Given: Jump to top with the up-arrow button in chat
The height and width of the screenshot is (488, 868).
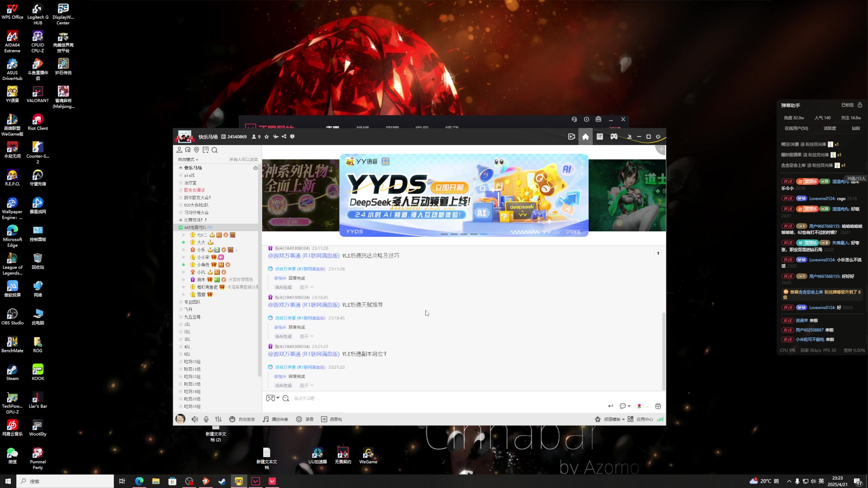Looking at the screenshot, I should coord(658,253).
